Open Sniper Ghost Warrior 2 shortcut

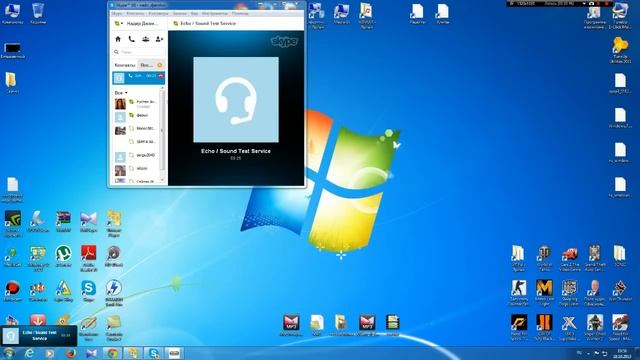pos(595,327)
